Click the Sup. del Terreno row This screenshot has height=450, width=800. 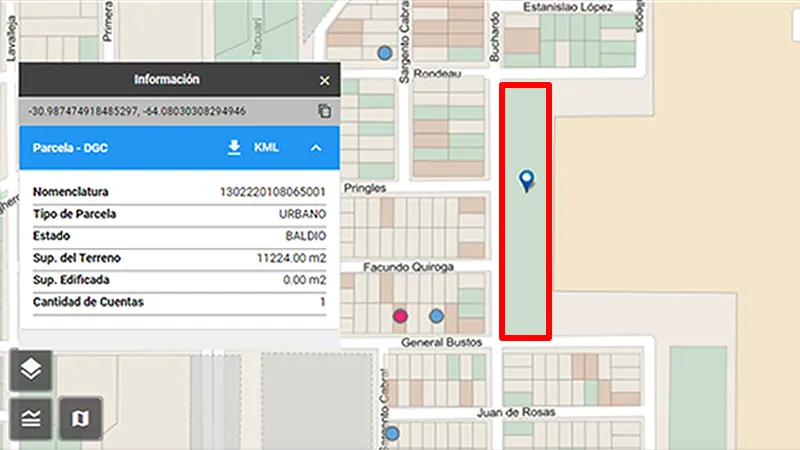(179, 258)
